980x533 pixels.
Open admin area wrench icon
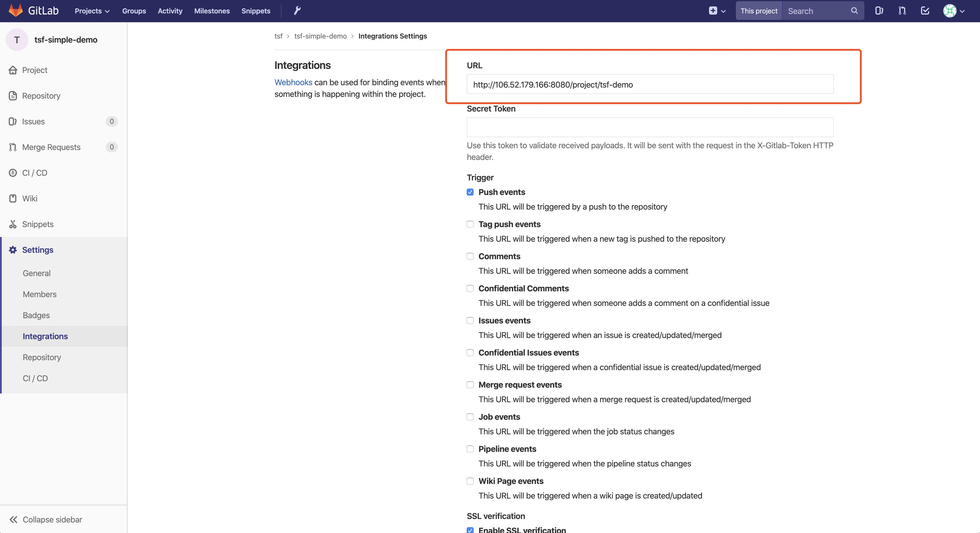[297, 11]
